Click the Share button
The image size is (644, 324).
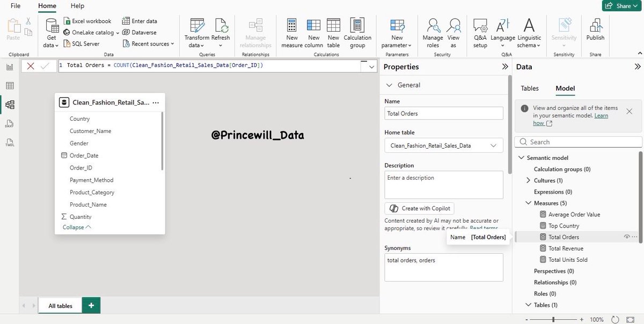(x=620, y=5)
